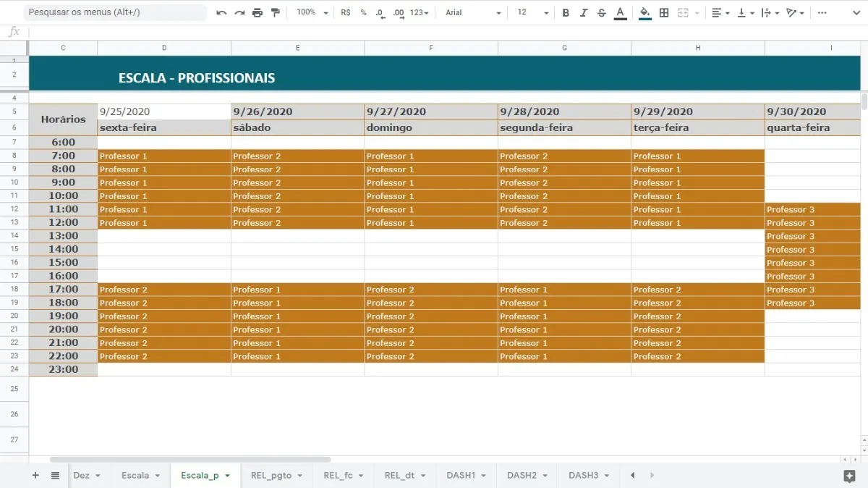The image size is (868, 488).
Task: Format as currency with R$ button
Action: point(345,13)
